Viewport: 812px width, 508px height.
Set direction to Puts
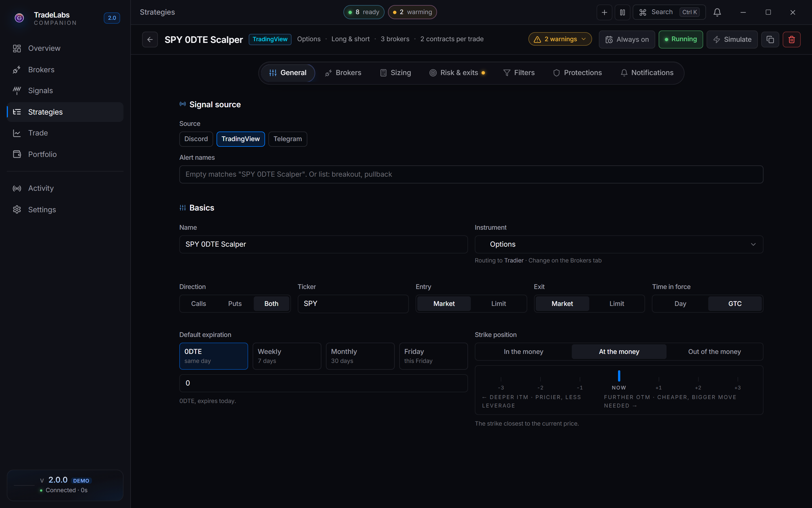point(235,304)
